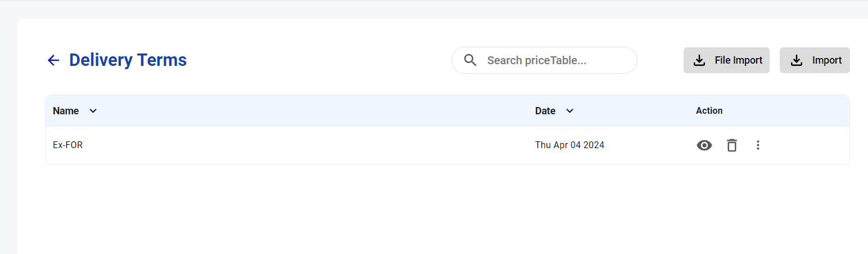This screenshot has width=868, height=254.
Task: Click the download icon on the Import button
Action: tap(797, 60)
